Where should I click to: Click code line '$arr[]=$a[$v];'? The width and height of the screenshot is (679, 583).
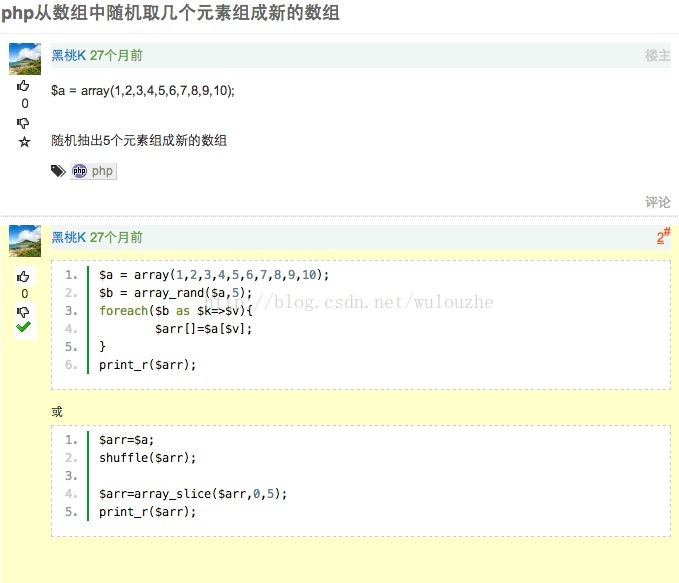pos(204,329)
